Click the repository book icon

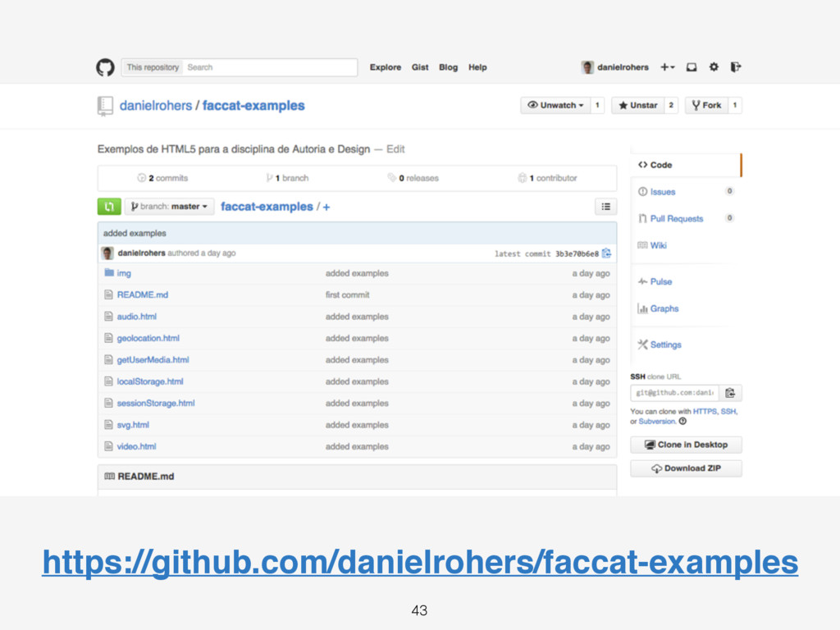coord(105,106)
